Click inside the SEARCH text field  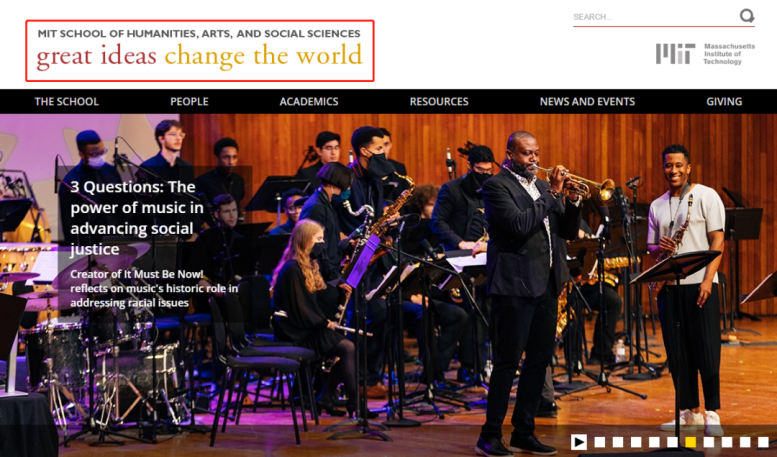pos(655,17)
